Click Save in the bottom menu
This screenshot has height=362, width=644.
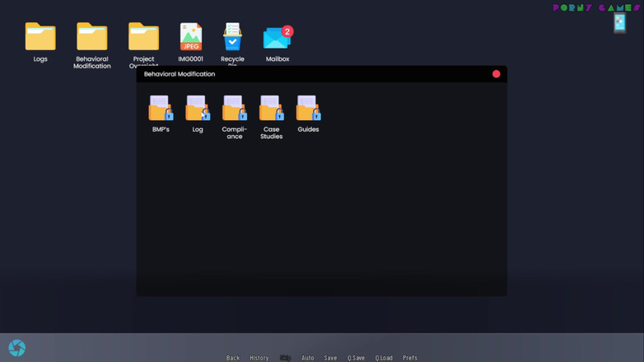[330, 358]
